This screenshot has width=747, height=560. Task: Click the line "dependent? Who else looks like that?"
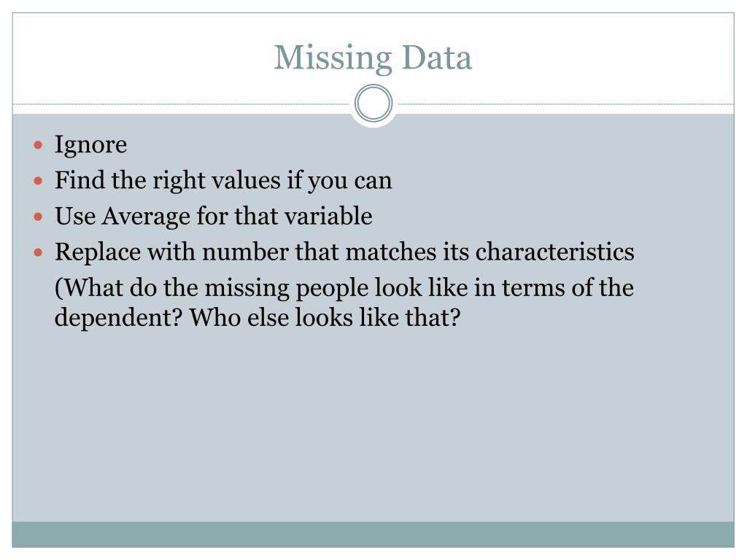click(258, 318)
